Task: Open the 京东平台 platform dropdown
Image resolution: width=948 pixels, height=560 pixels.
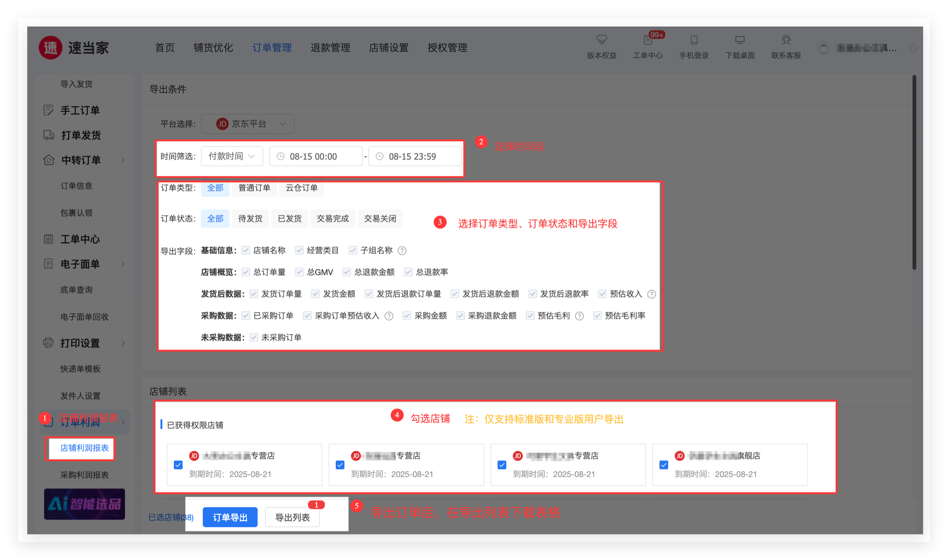Action: [248, 124]
